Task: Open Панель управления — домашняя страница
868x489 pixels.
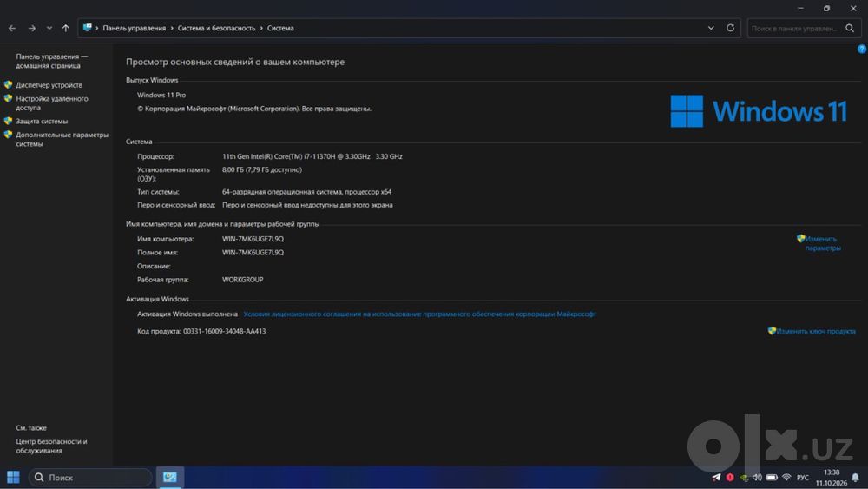Action: tap(51, 61)
